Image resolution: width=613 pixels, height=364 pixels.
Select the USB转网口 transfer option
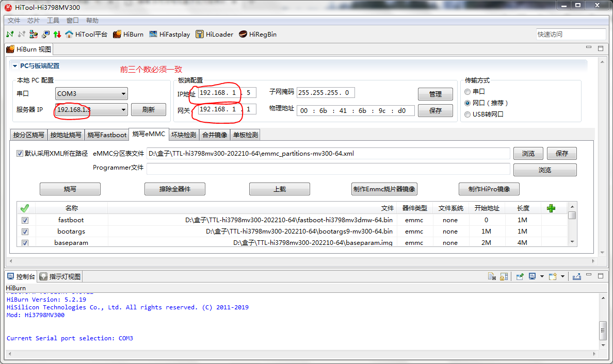tap(467, 114)
